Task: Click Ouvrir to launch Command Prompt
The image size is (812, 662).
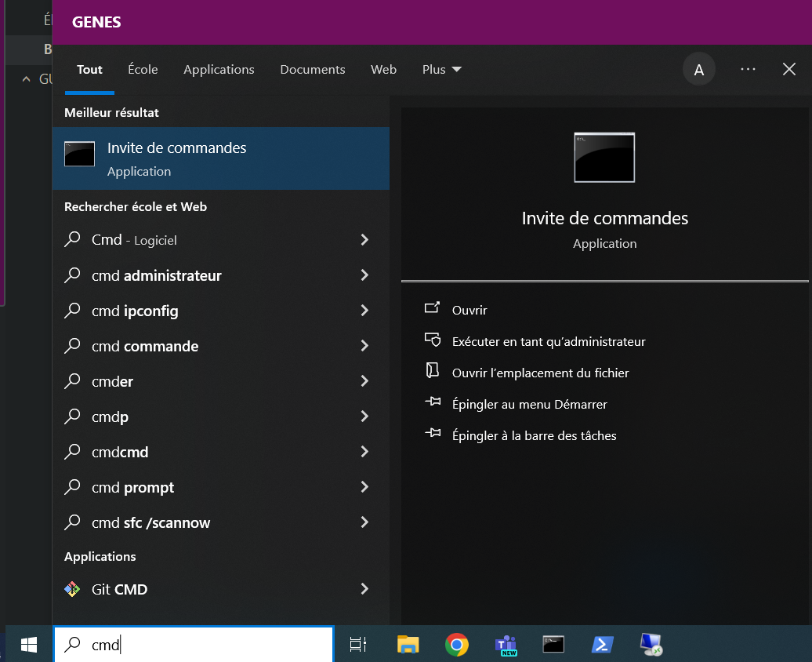Action: click(468, 309)
